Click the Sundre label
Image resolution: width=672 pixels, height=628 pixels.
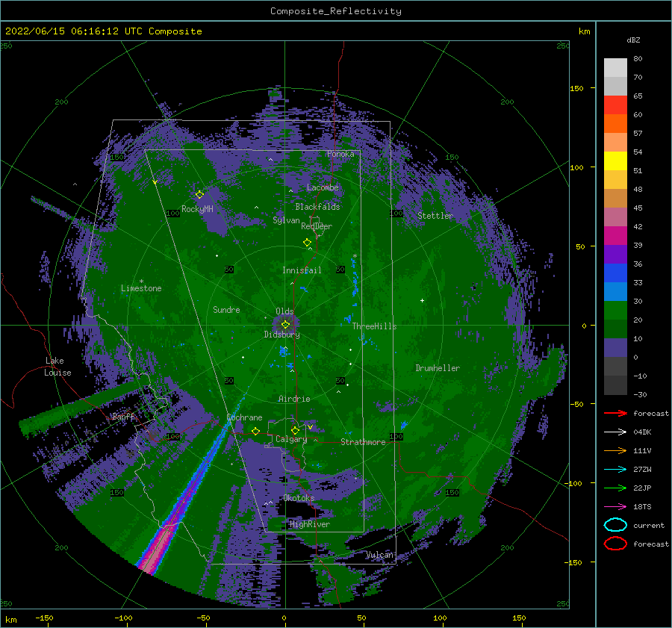tap(226, 310)
